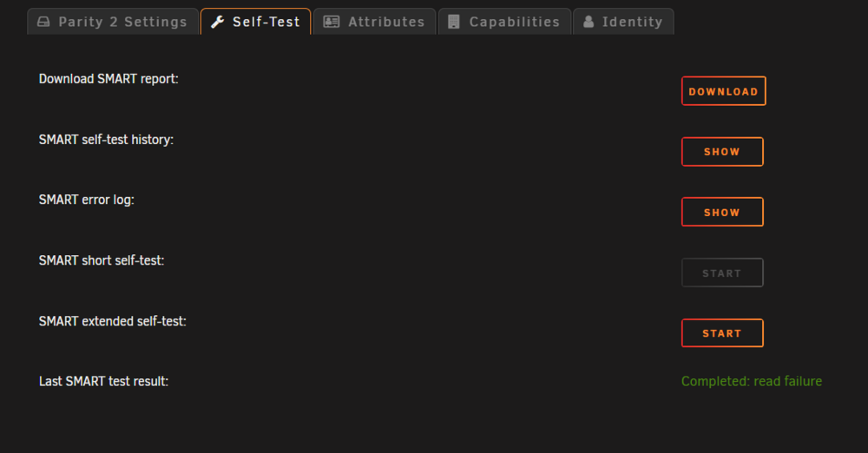Click the 'SMART error log:' label
Viewport: 868px width, 453px height.
pos(86,200)
